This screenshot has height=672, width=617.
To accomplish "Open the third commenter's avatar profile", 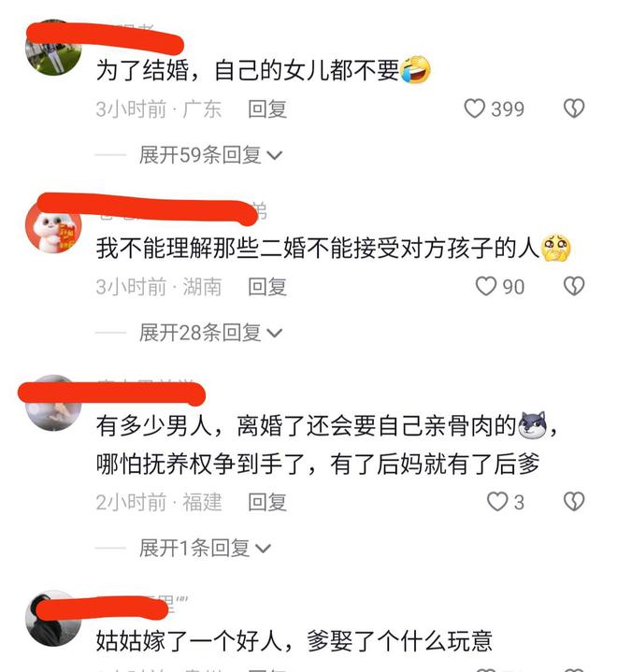I will (x=53, y=403).
